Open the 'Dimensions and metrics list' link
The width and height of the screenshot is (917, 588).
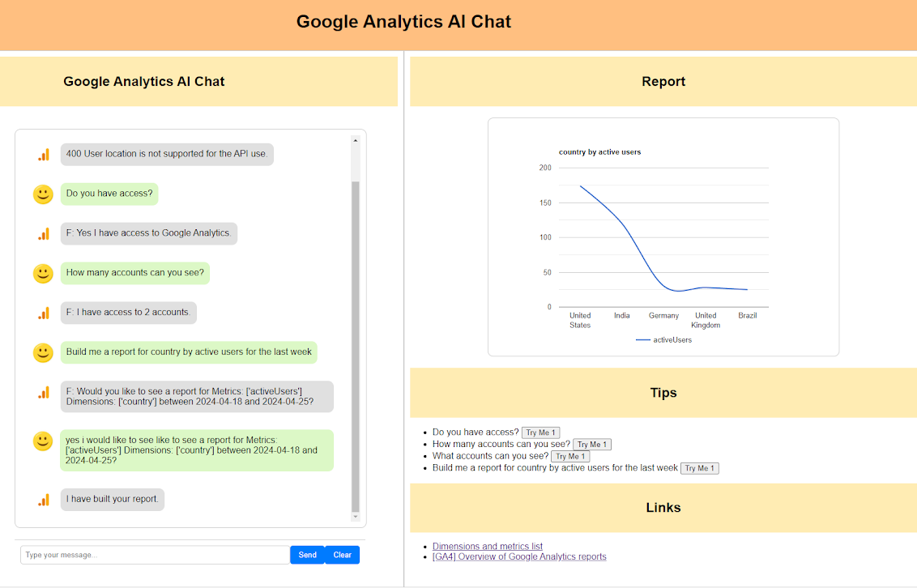click(487, 546)
